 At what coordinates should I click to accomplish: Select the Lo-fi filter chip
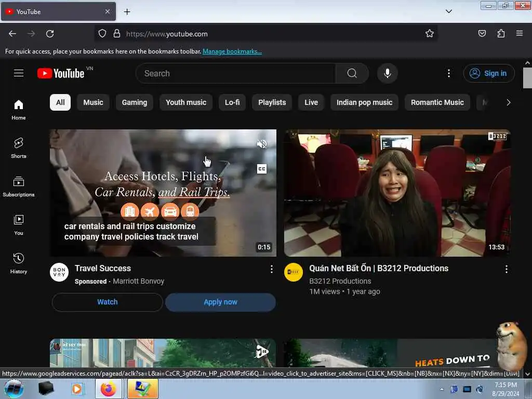(x=232, y=102)
